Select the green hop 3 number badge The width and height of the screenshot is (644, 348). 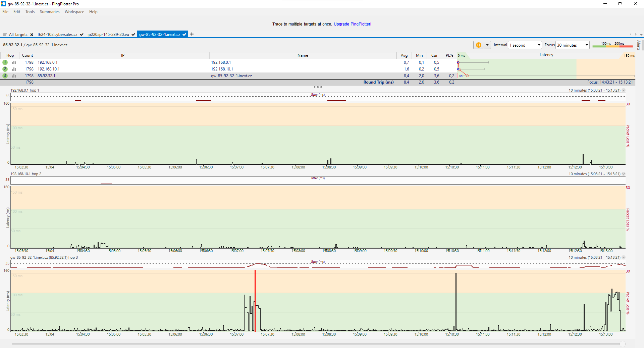[5, 76]
